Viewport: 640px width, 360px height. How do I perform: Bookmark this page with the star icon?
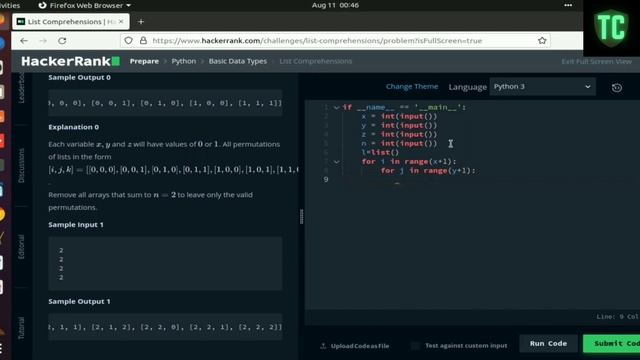[x=542, y=40]
